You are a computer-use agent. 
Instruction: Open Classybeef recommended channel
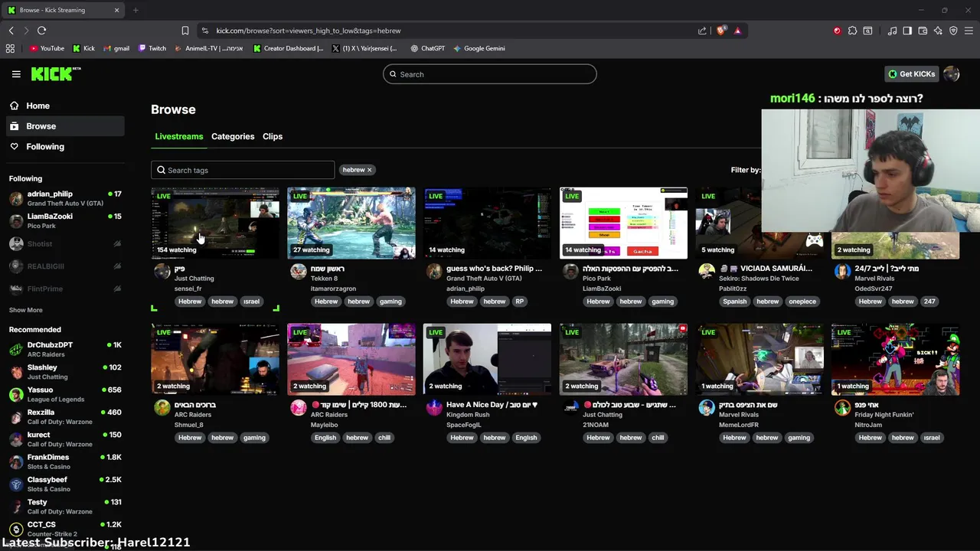[x=65, y=484]
